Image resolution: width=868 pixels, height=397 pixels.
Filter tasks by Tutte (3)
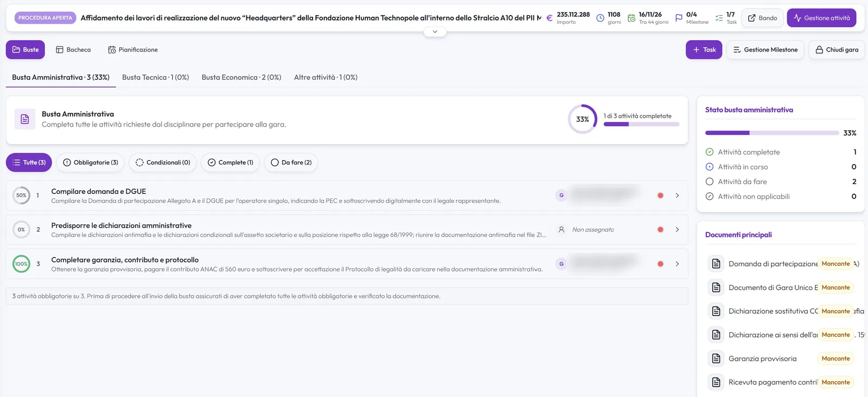(29, 162)
